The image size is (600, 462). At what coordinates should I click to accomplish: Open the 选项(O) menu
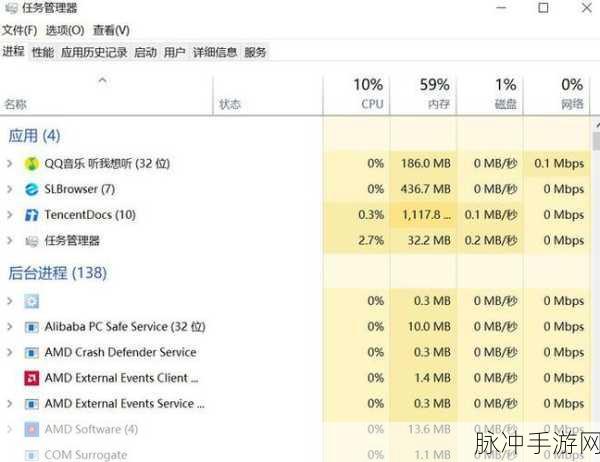click(65, 30)
